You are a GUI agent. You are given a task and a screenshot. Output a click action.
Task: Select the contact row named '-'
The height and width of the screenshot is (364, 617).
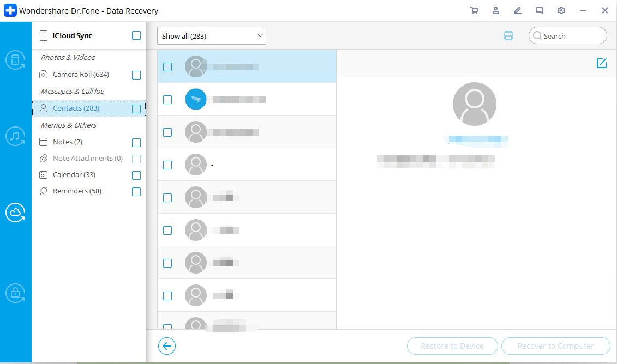click(247, 165)
